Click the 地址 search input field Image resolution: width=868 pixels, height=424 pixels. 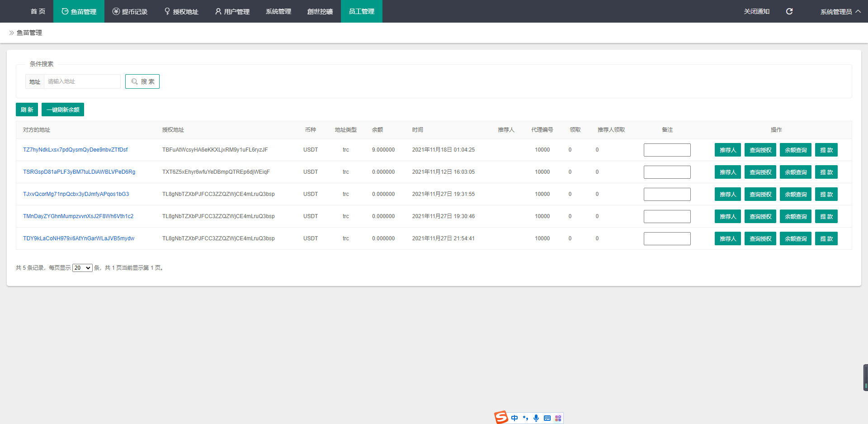[x=82, y=81]
